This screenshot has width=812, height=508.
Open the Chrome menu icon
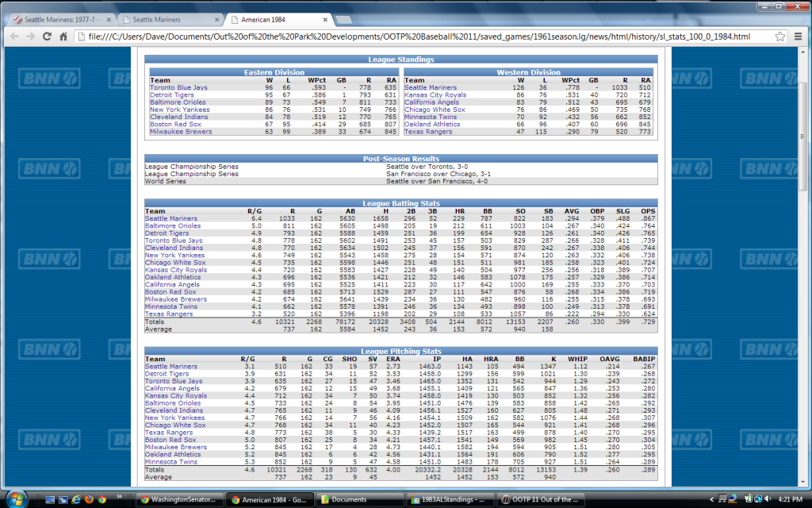coord(798,37)
